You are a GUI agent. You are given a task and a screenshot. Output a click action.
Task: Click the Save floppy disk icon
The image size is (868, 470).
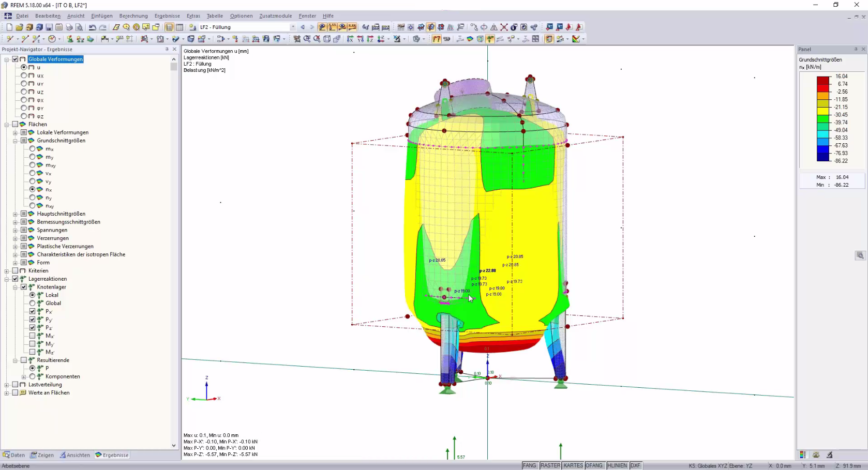[49, 27]
